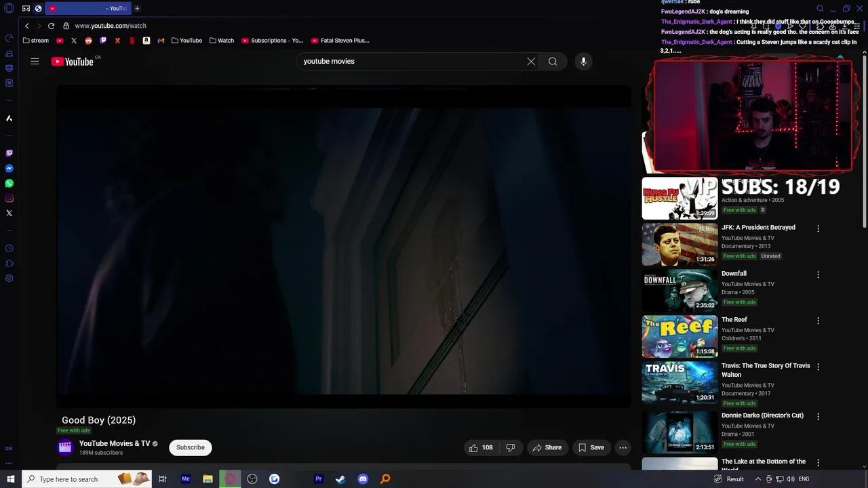This screenshot has height=488, width=868.
Task: Save the video to a playlist
Action: coord(591,447)
